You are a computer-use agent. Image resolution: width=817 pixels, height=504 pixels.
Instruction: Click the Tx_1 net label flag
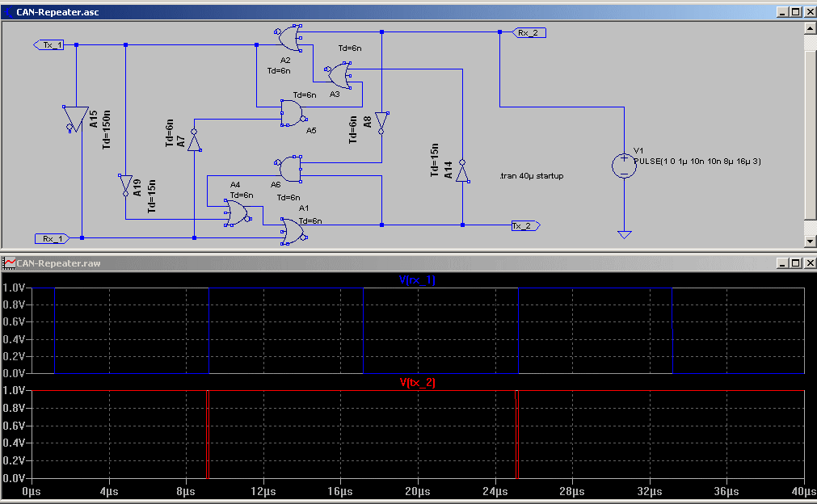click(x=48, y=44)
